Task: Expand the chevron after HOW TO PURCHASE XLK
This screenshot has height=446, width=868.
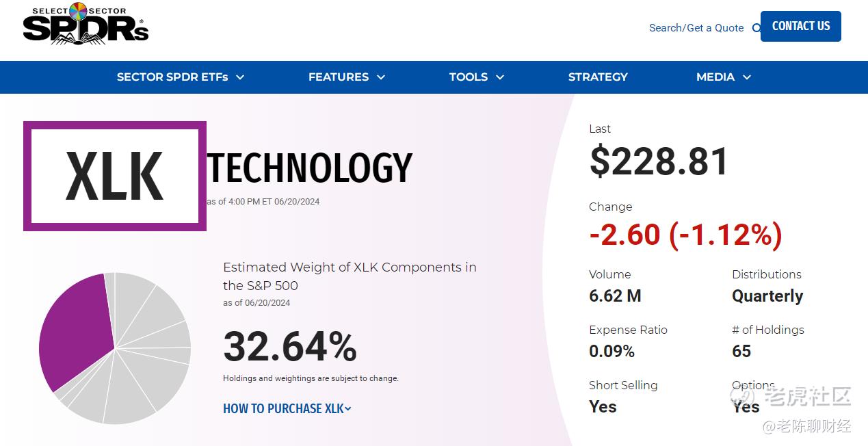Action: 348,408
